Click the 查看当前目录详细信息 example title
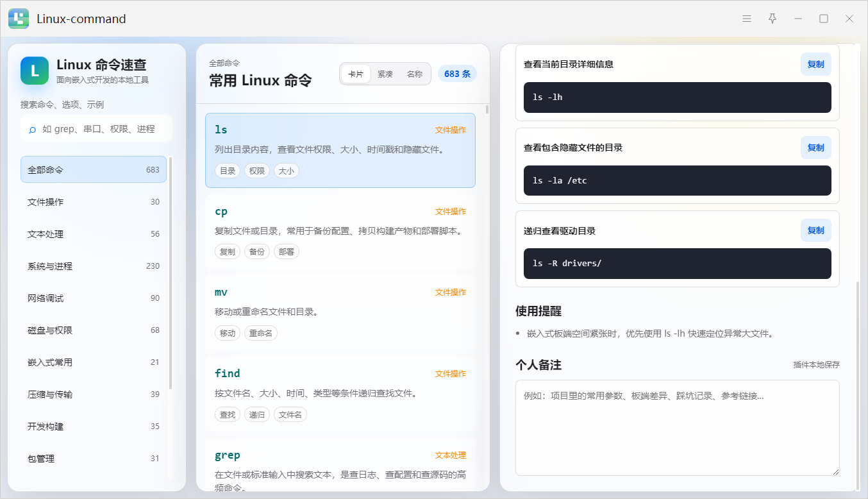The width and height of the screenshot is (868, 499). pos(569,64)
